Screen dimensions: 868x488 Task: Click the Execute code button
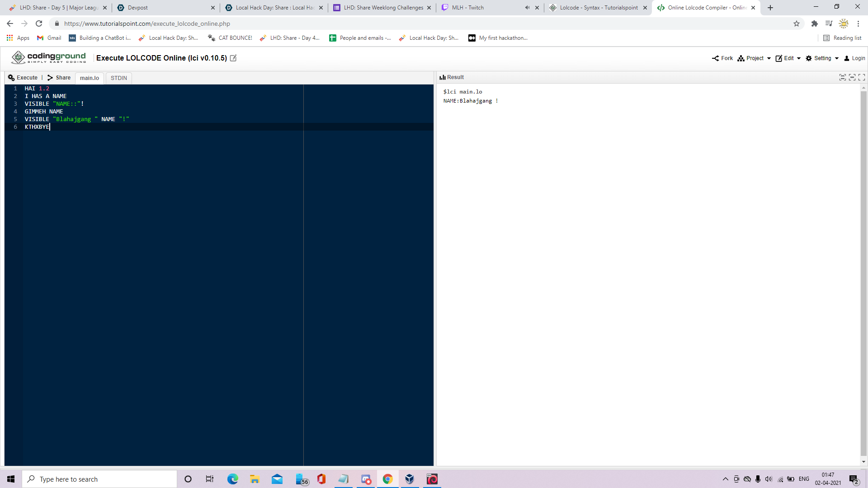[23, 78]
